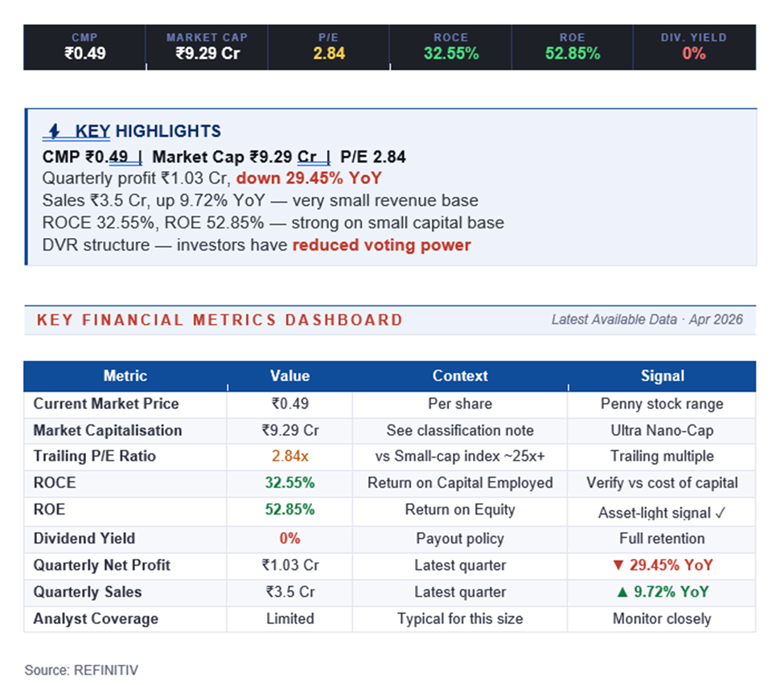Click the ROE 52.85% header tile
This screenshot has width=784, height=685.
coord(573,47)
